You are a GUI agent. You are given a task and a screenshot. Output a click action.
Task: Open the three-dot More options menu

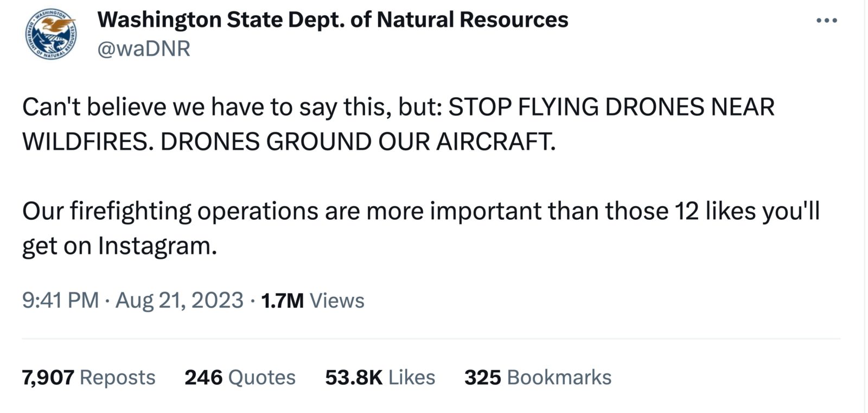point(826,21)
